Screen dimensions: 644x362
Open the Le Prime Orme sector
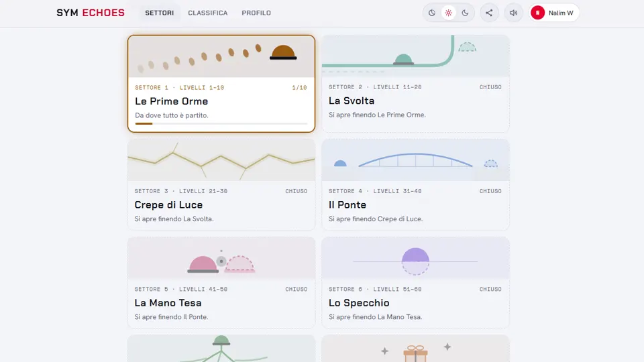pos(221,84)
